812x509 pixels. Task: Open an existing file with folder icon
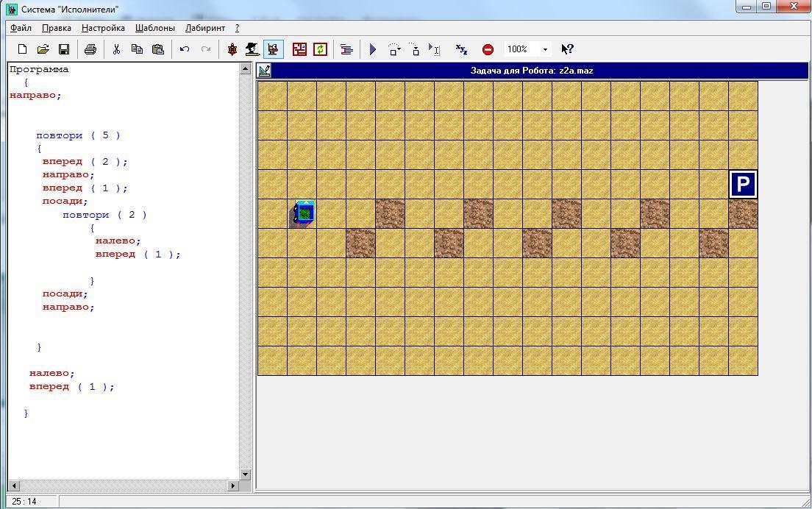pos(43,49)
